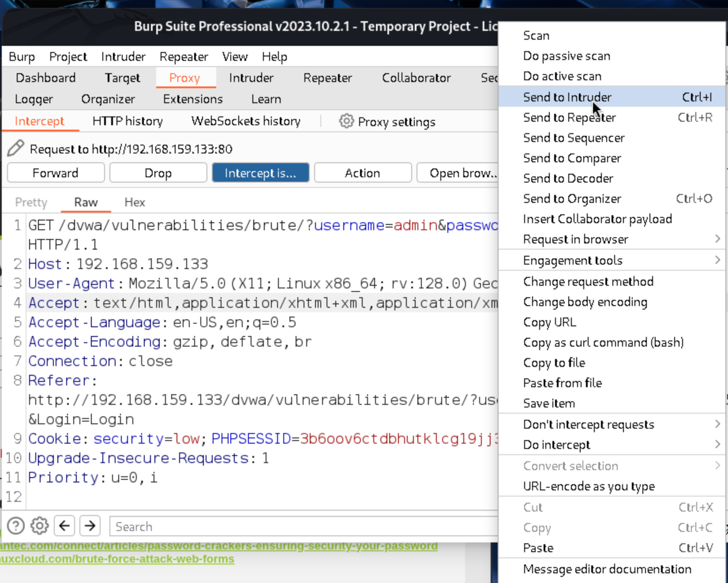
Task: Choose Do passive scan
Action: point(612,56)
